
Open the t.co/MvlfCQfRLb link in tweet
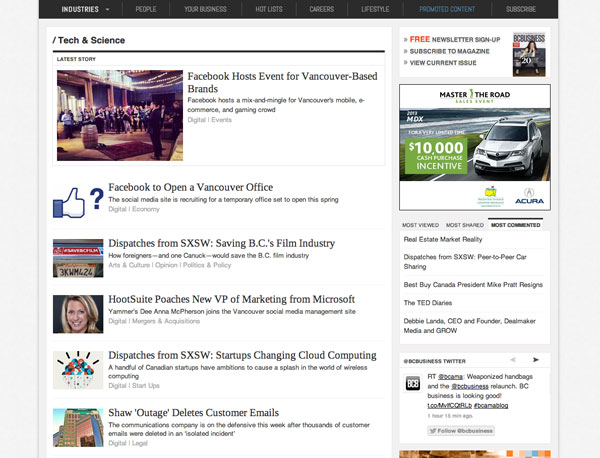449,405
